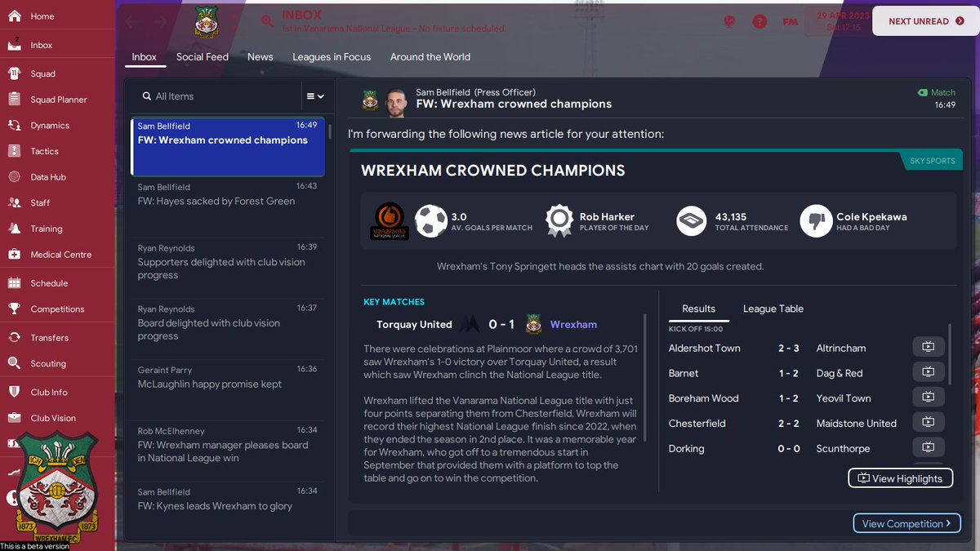Image resolution: width=980 pixels, height=551 pixels.
Task: Click the world globe icon in the top bar
Action: [729, 22]
